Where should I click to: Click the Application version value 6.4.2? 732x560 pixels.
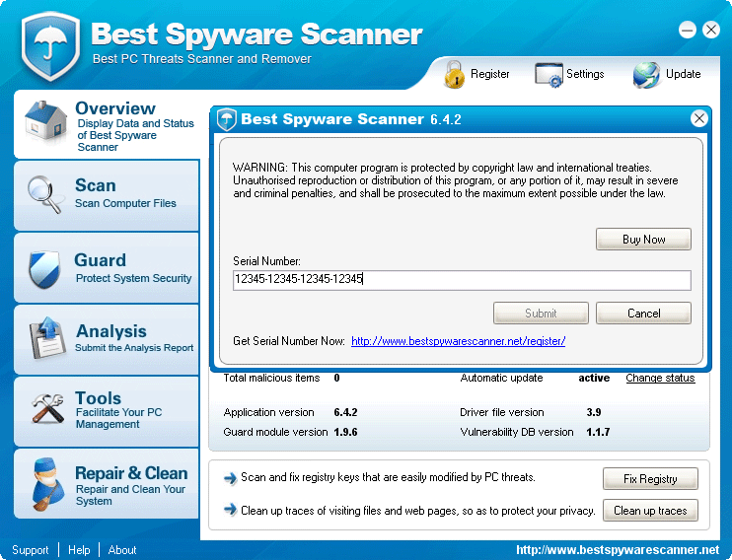coord(345,412)
